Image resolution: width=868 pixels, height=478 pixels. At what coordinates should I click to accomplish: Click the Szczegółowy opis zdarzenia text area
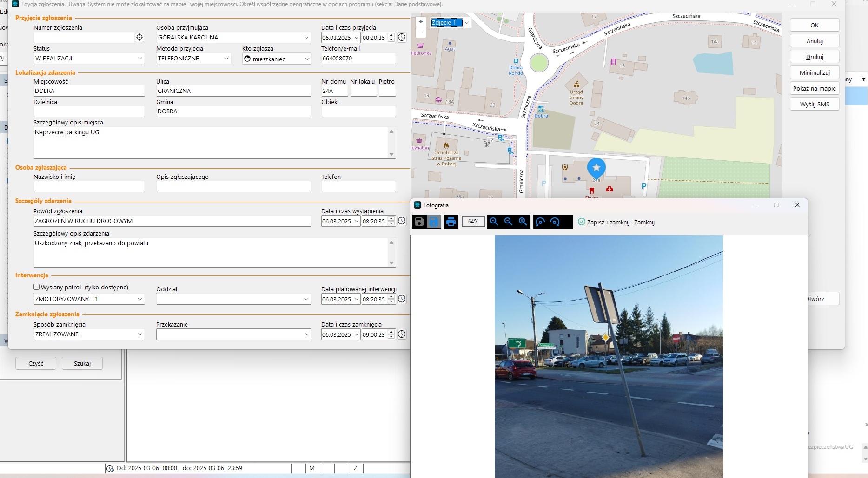[211, 252]
